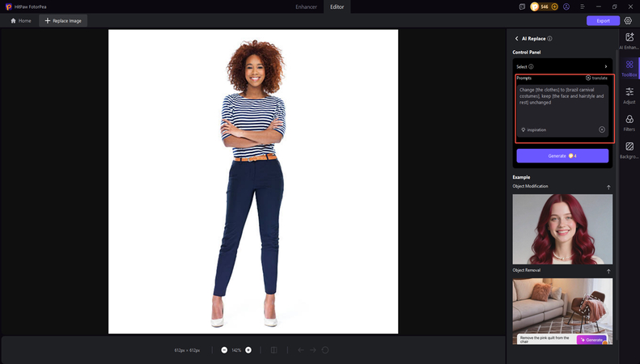Click inside the Prompts text field
This screenshot has height=364, width=640.
(562, 104)
